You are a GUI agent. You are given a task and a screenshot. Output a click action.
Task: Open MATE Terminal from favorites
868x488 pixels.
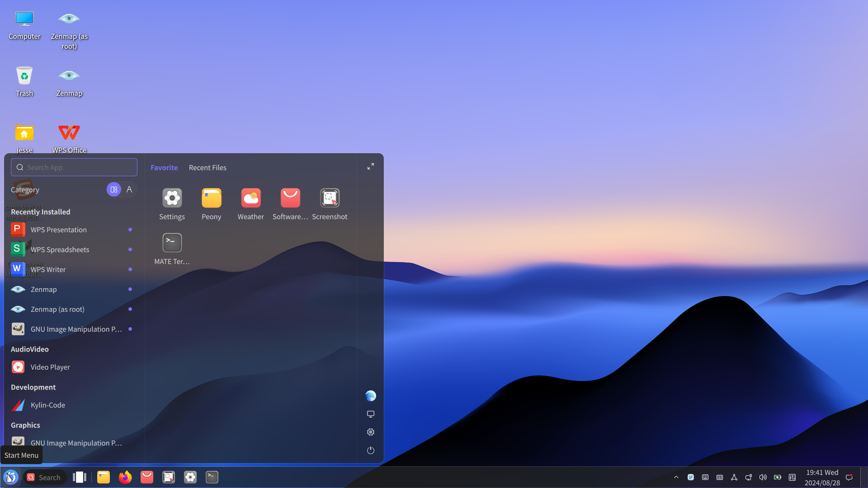pos(172,249)
